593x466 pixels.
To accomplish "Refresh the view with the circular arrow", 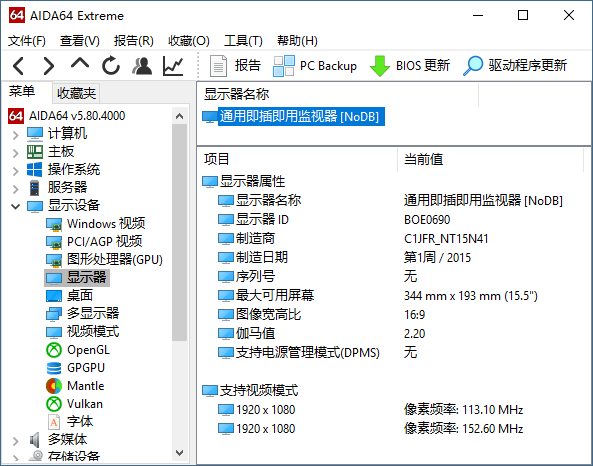I will (111, 66).
